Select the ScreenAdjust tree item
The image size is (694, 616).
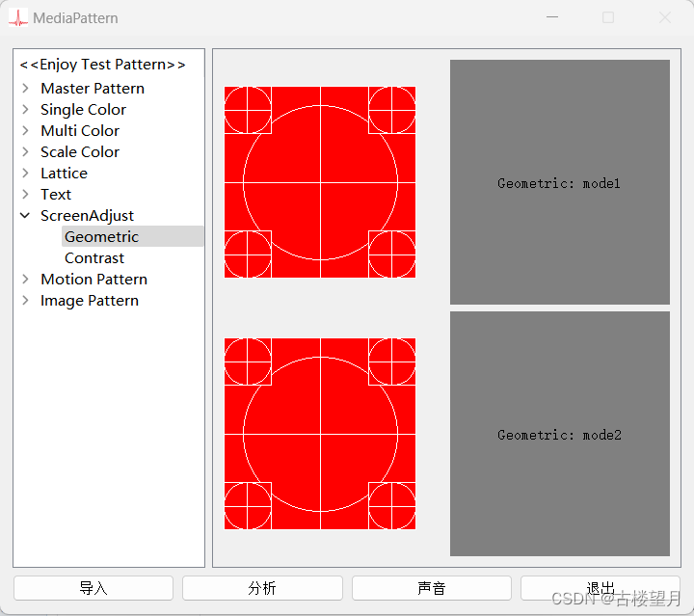[x=87, y=216]
